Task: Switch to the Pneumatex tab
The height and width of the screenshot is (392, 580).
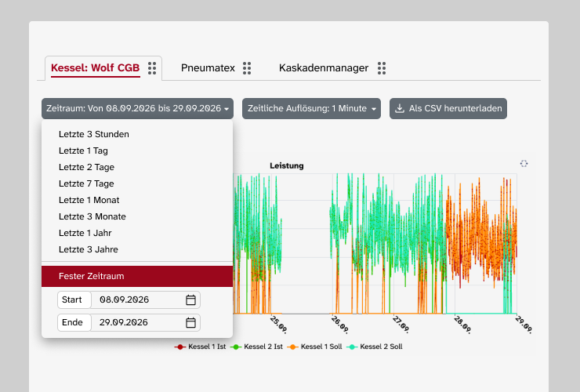Action: pos(208,68)
